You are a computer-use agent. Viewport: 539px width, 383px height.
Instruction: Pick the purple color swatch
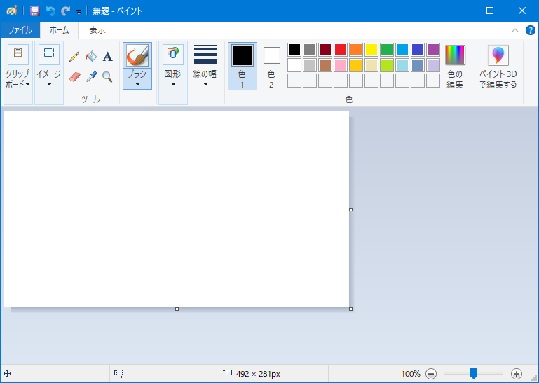pyautogui.click(x=433, y=50)
